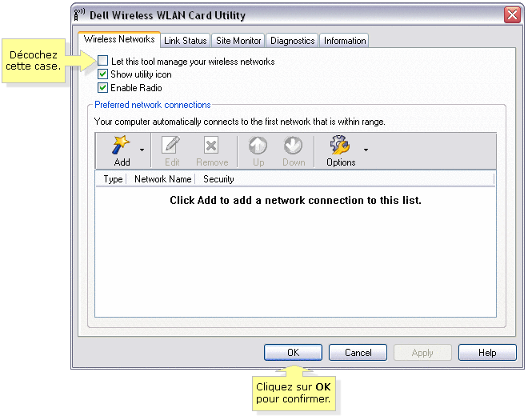Click the 'Your computer automatically connects' description text
The width and height of the screenshot is (528, 420).
point(239,122)
